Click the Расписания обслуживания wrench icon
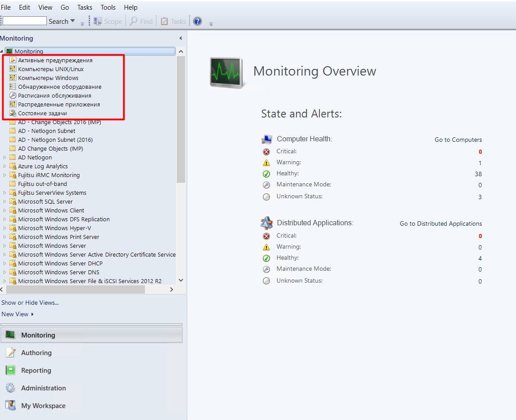The width and height of the screenshot is (516, 420). coord(13,95)
